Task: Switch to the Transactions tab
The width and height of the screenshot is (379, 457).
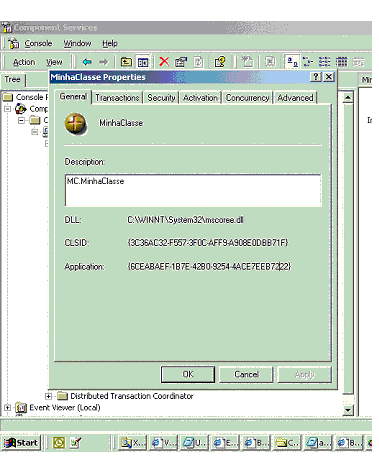Action: pyautogui.click(x=117, y=98)
